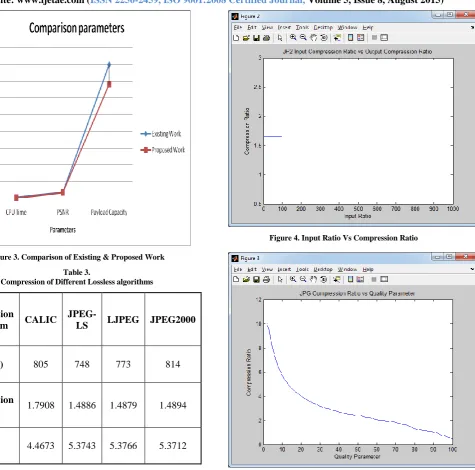Click Figure 4 Input Ratio caption text
Image resolution: width=475 pixels, height=470 pixels.
tap(343, 238)
